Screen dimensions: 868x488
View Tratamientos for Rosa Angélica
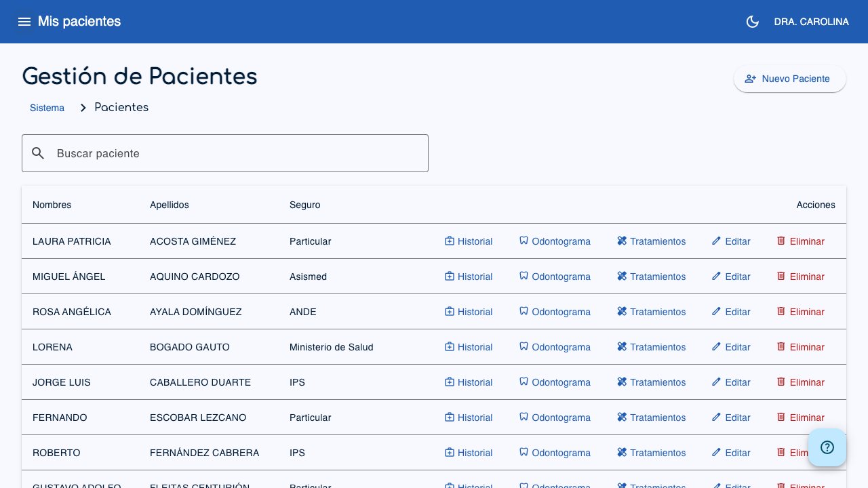click(x=652, y=312)
